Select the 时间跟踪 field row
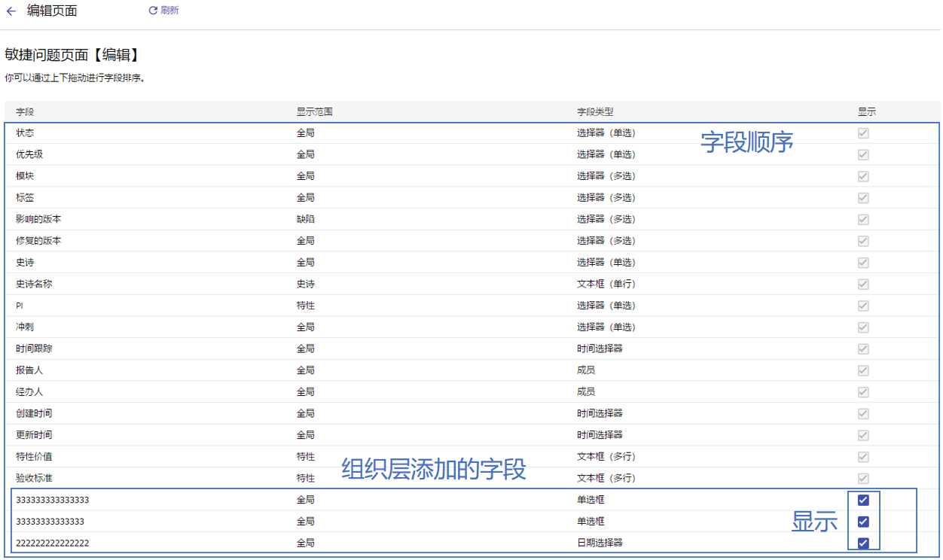This screenshot has height=560, width=943. [34, 349]
